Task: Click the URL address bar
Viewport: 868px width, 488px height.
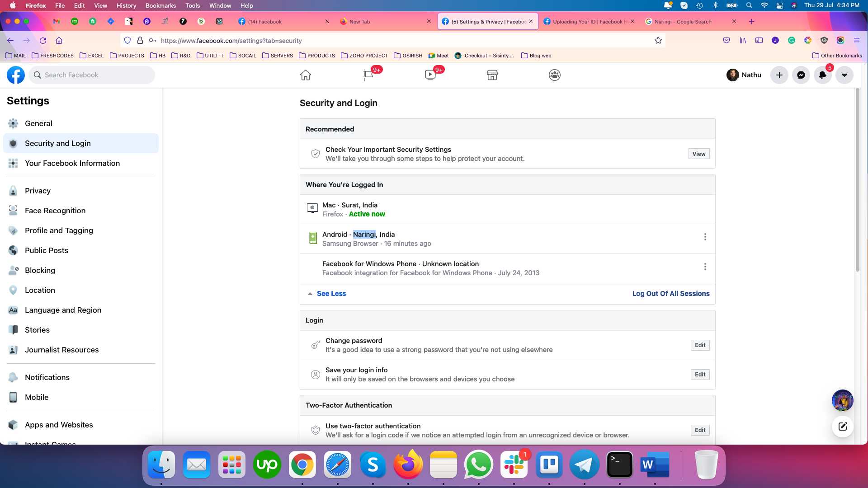Action: 392,41
